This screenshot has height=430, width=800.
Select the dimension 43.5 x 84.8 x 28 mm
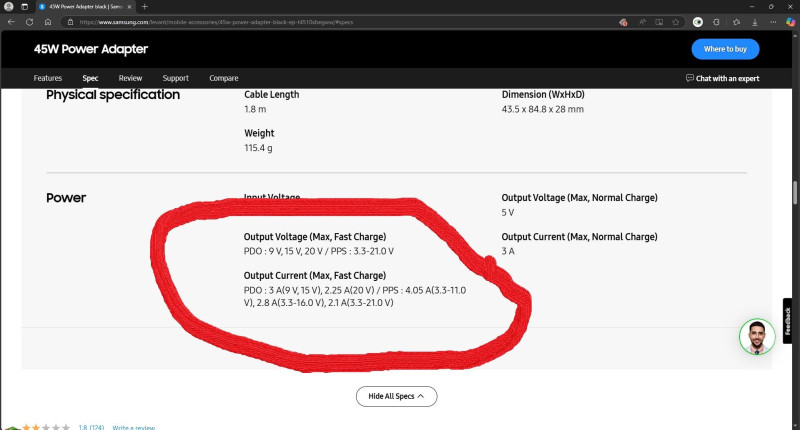tap(543, 109)
